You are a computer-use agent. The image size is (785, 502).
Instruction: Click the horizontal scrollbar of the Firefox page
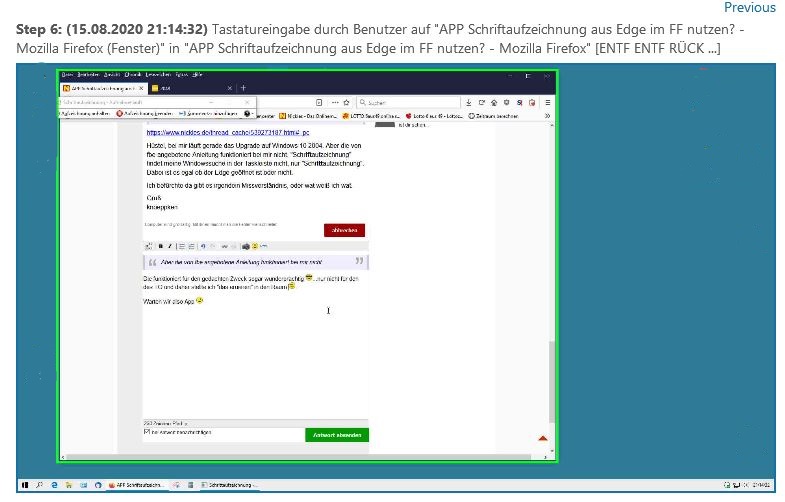(298, 457)
